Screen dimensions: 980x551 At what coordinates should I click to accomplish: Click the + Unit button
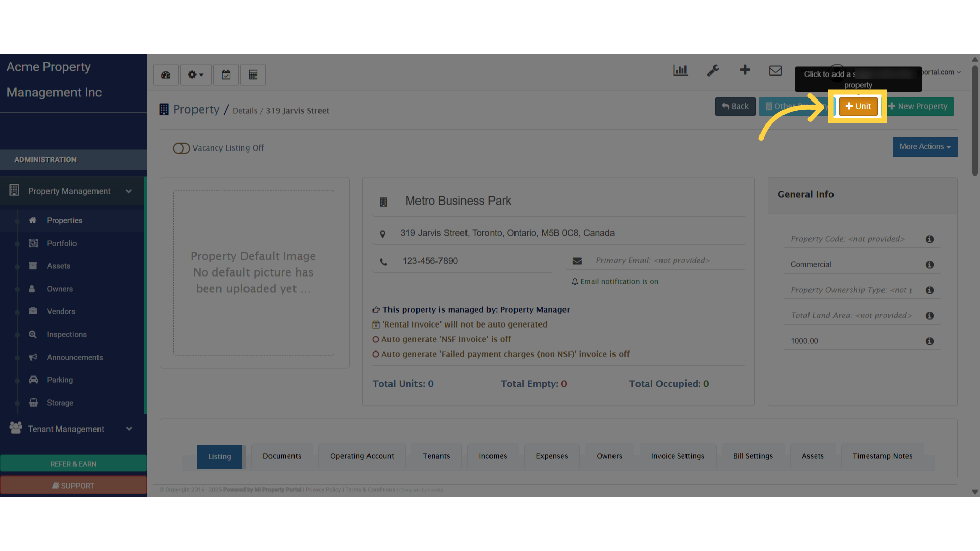858,106
